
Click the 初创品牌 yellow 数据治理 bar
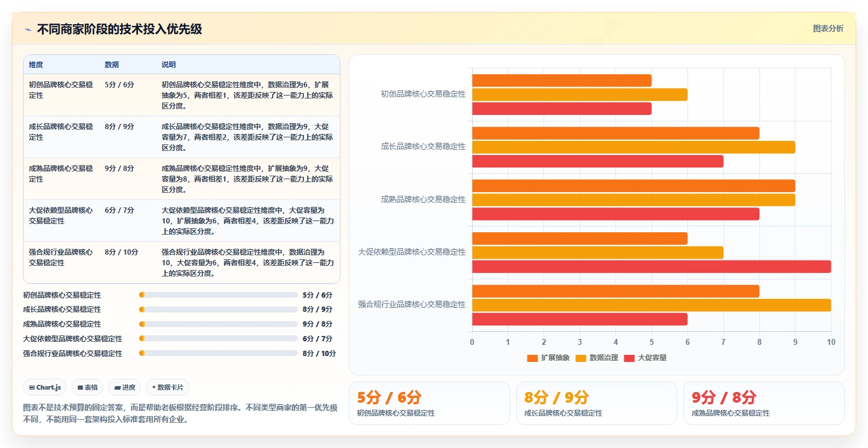[579, 94]
